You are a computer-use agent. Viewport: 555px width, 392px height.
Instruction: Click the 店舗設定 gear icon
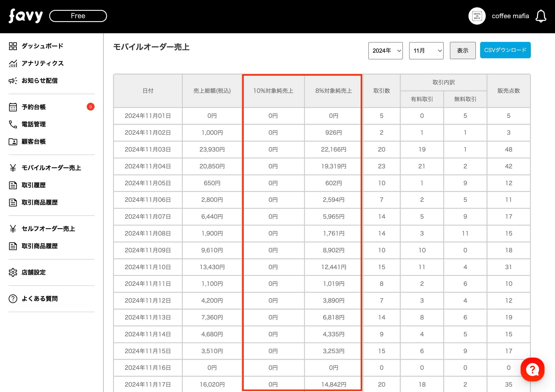tap(13, 272)
